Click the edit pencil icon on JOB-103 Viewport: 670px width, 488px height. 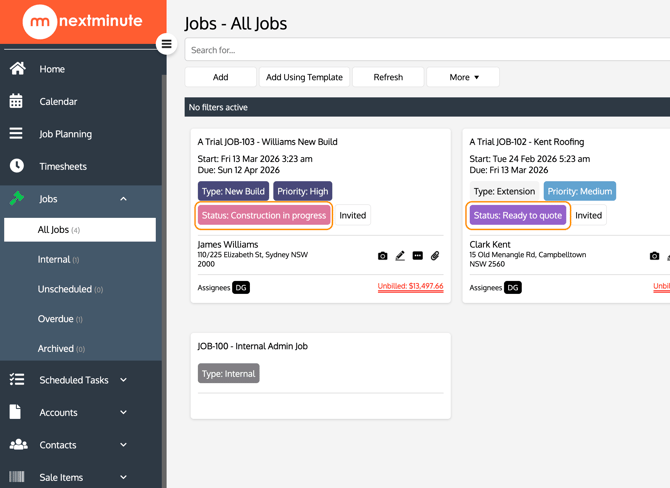[x=400, y=256]
